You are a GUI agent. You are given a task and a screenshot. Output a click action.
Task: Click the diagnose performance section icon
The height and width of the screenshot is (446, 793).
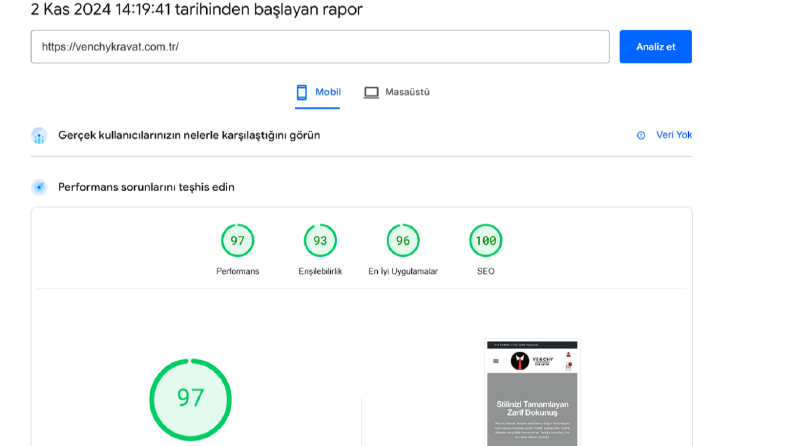click(x=39, y=187)
